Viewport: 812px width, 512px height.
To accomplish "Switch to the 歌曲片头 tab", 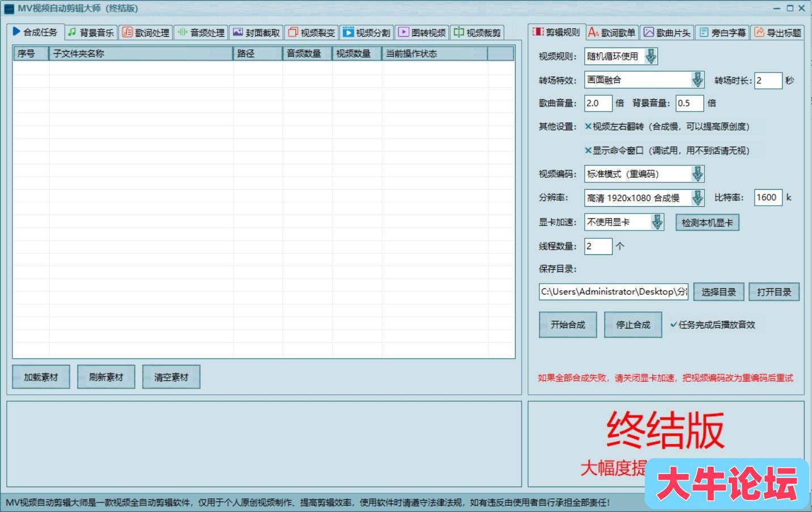I will click(x=667, y=33).
